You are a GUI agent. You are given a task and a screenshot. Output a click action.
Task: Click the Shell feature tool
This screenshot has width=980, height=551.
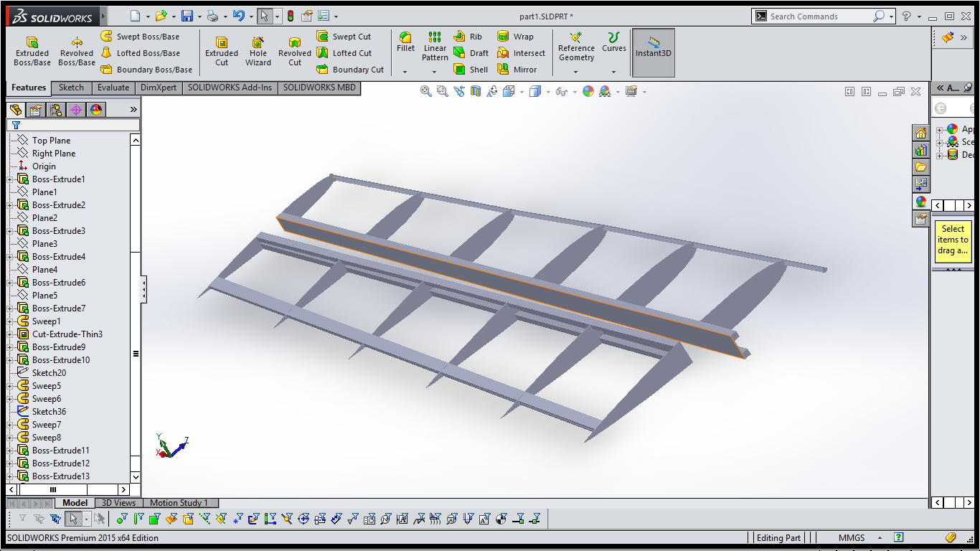point(471,70)
